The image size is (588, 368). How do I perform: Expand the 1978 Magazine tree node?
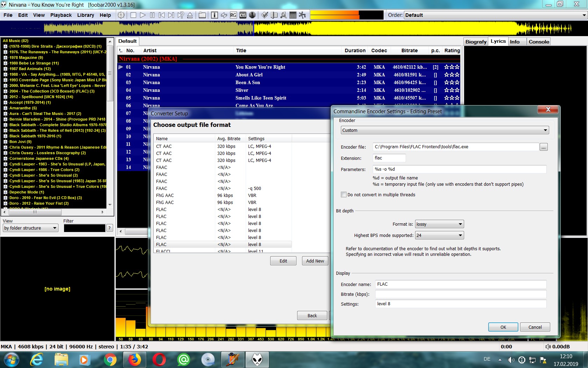[x=5, y=57]
